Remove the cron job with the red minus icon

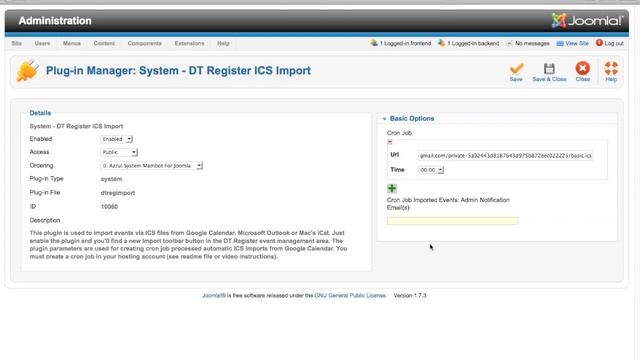390,142
